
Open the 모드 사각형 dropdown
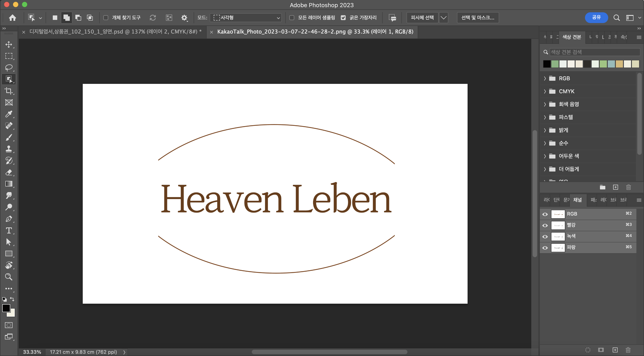[x=246, y=18]
